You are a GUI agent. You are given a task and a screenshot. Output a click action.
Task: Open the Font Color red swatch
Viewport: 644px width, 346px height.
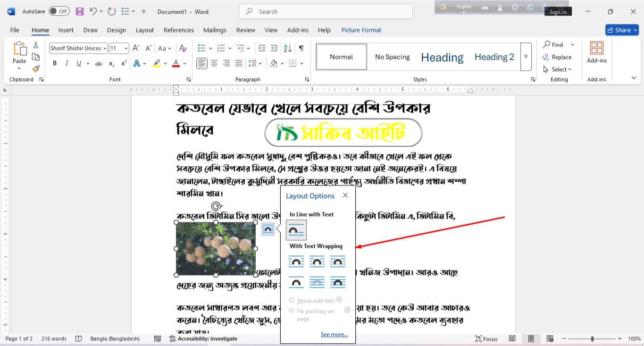(176, 63)
